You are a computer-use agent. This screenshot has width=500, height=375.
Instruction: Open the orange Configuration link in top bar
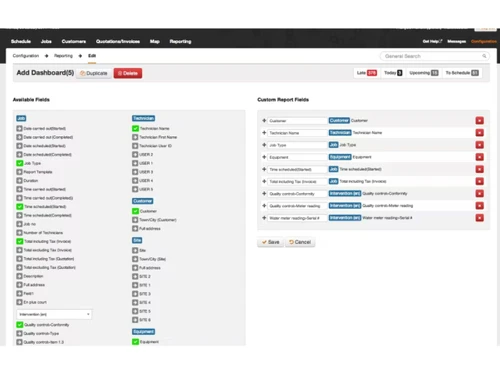pos(484,41)
